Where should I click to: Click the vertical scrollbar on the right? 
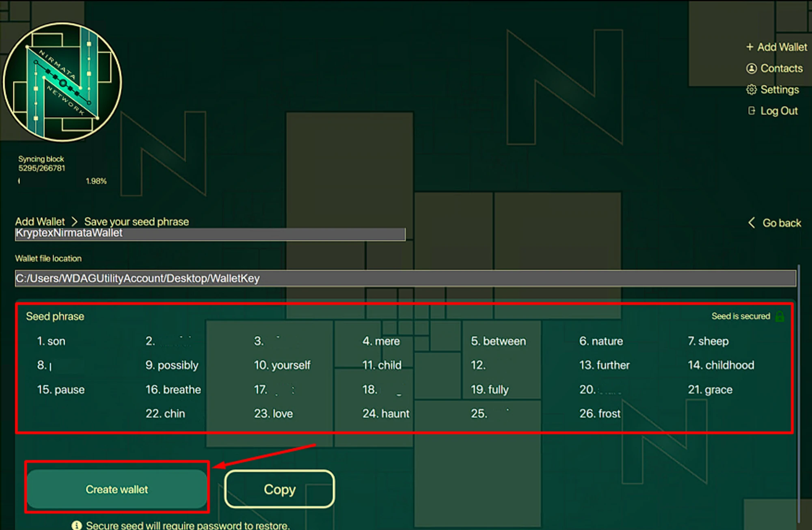click(x=799, y=394)
